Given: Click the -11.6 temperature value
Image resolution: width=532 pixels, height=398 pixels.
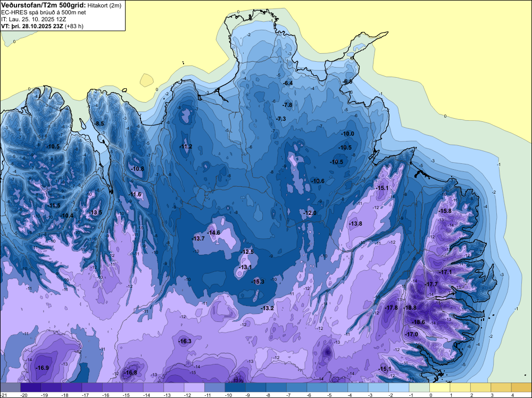Looking at the screenshot, I should point(135,194).
